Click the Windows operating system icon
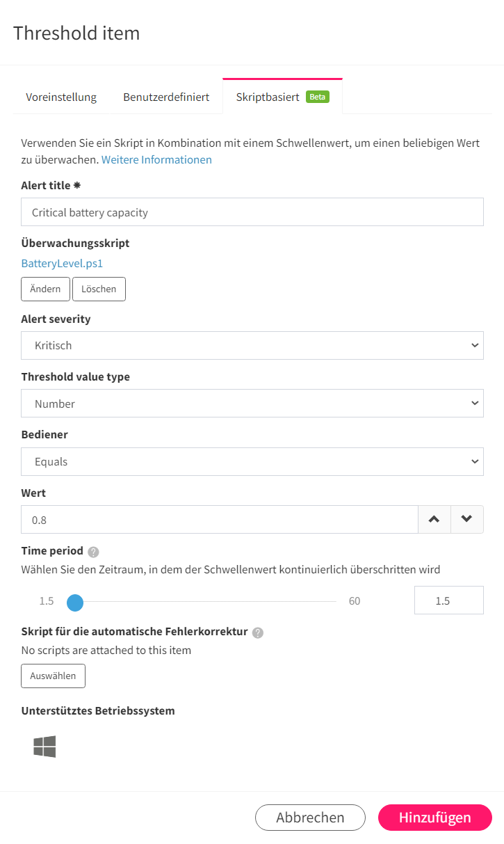The image size is (504, 844). click(44, 747)
